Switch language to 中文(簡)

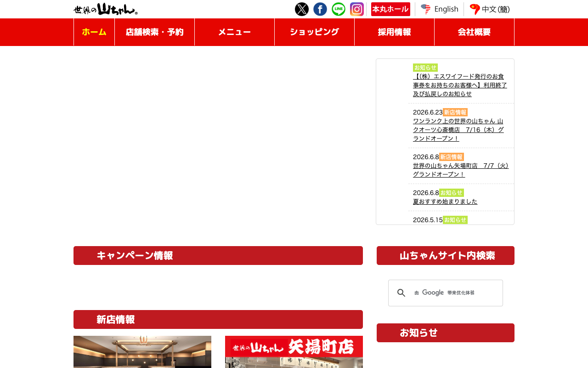coord(490,9)
